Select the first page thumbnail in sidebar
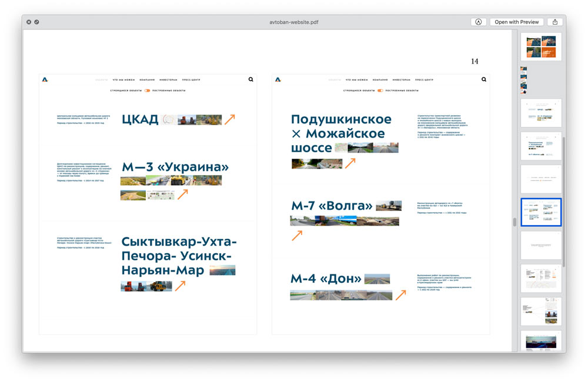 click(x=541, y=46)
